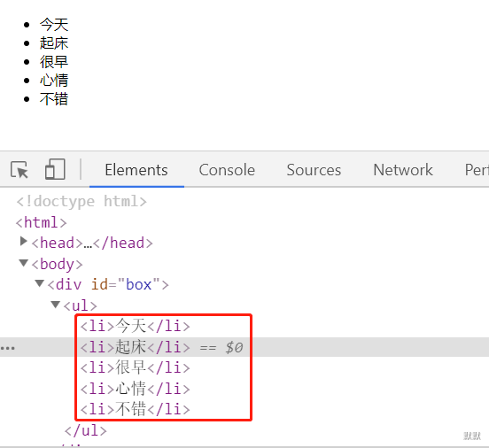The image size is (489, 448).
Task: Open the Elements tab
Action: point(136,170)
